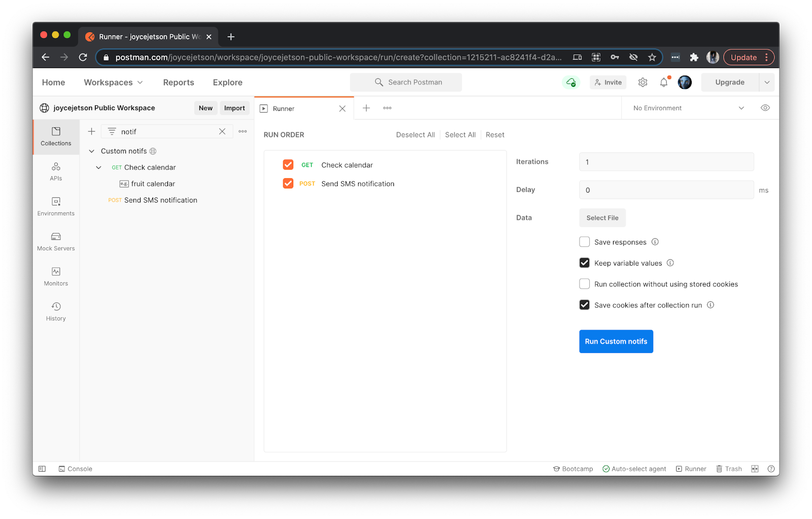The height and width of the screenshot is (519, 812).
Task: Open the Explore menu
Action: point(227,82)
